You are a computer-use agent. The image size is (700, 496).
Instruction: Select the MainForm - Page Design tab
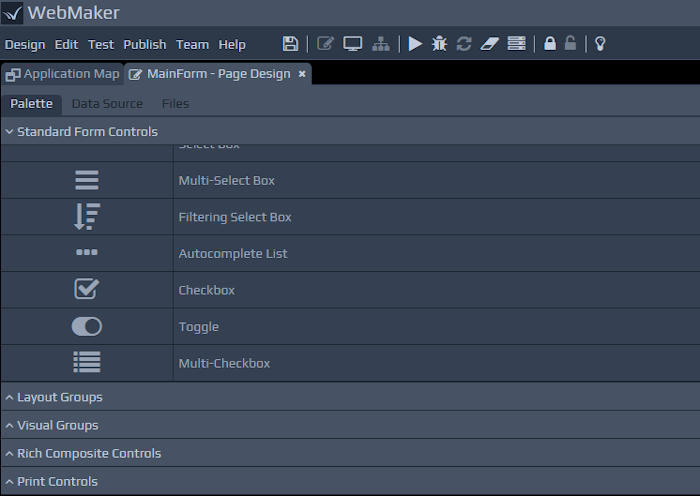pos(218,74)
